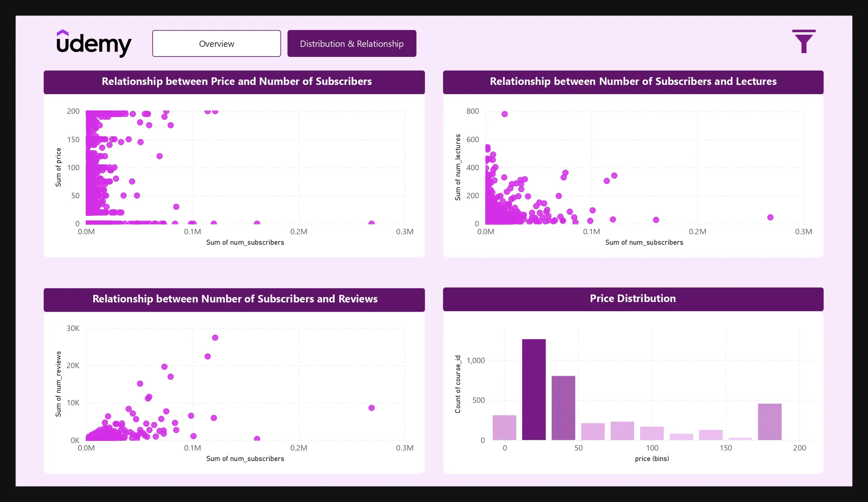
Task: Click the Udemy logo
Action: (x=94, y=44)
